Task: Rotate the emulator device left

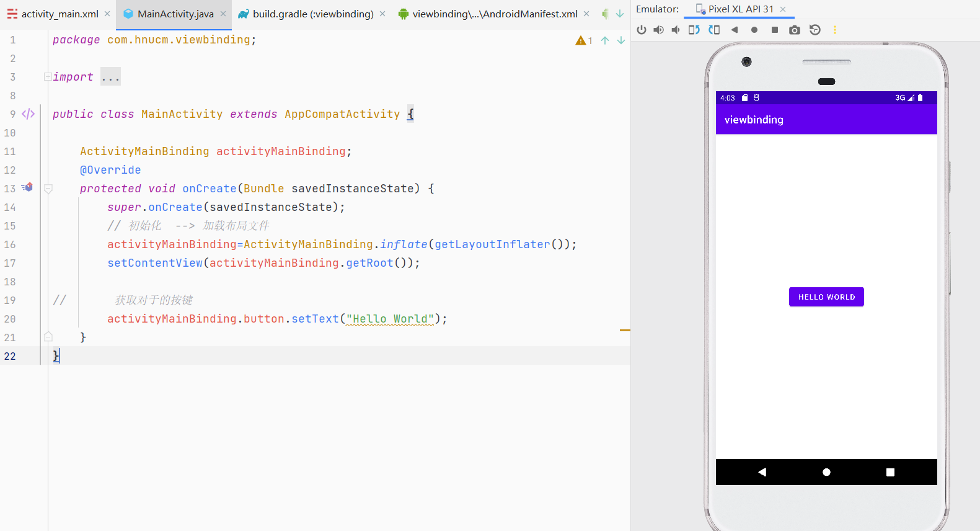Action: point(694,30)
